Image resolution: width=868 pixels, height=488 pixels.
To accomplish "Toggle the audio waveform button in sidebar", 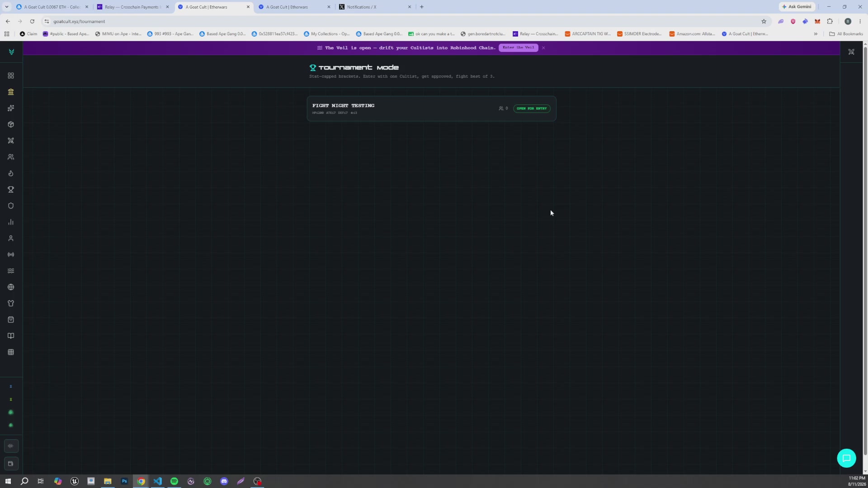I will (11, 446).
